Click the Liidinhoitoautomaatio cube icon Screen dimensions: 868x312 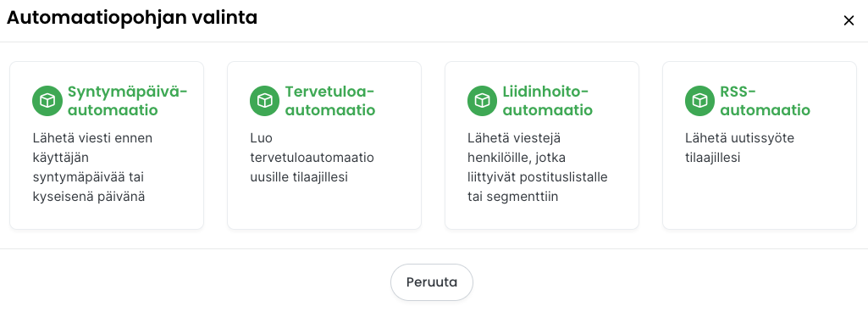(482, 101)
